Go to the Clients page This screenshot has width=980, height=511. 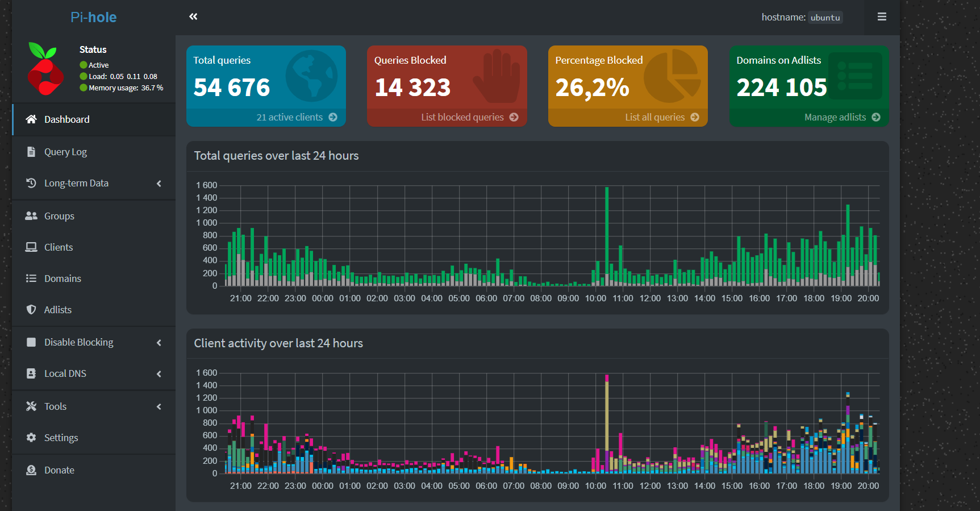tap(94, 247)
